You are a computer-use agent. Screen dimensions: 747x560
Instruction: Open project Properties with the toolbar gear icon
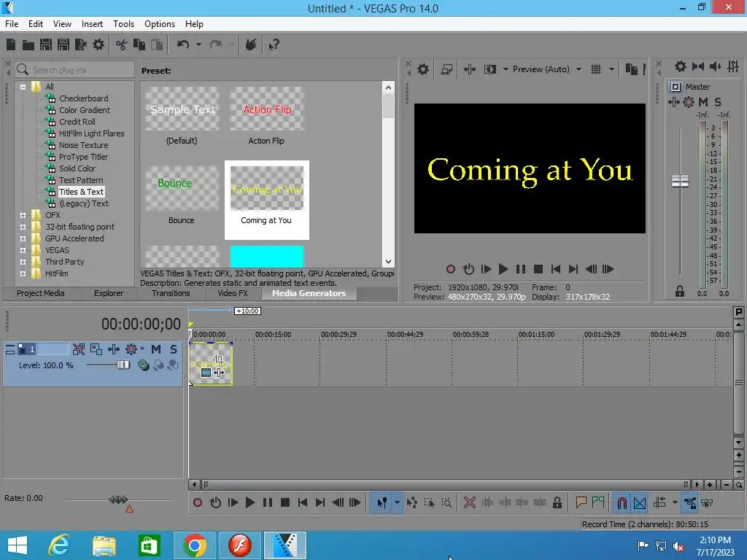[x=98, y=44]
